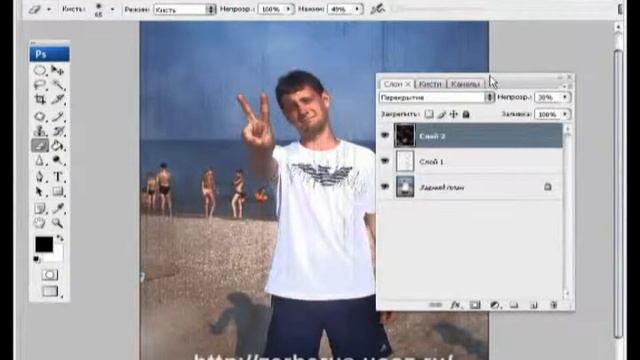Select the Eyedropper tool
The height and width of the screenshot is (360, 640).
tap(58, 208)
